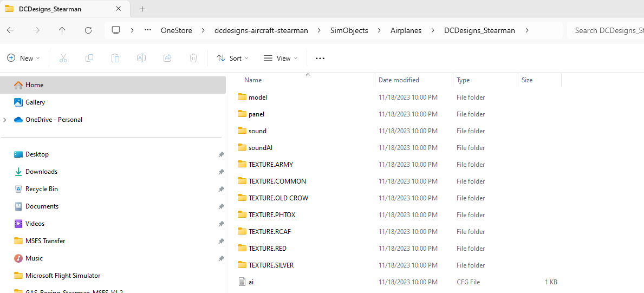Select the TEXTURE.PHTOX folder
Screen dimensions: 644x293
click(272, 215)
